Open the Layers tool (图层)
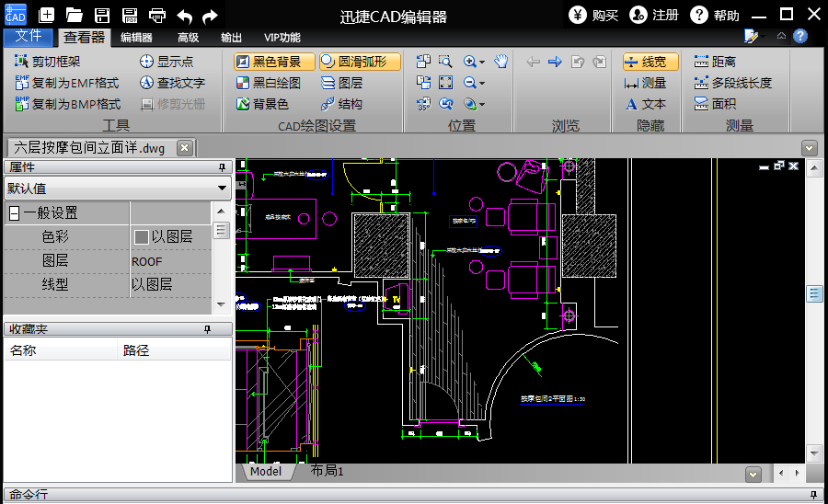Viewport: 828px width, 504px height. click(x=341, y=83)
